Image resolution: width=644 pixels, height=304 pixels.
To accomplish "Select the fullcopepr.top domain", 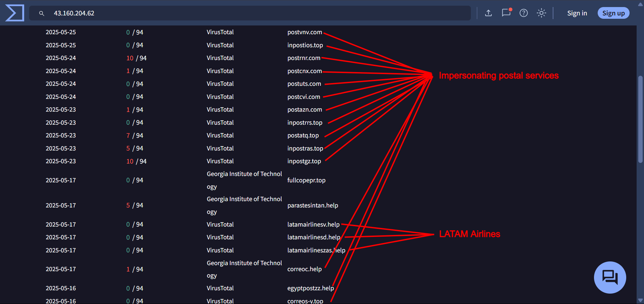I will pos(306,180).
